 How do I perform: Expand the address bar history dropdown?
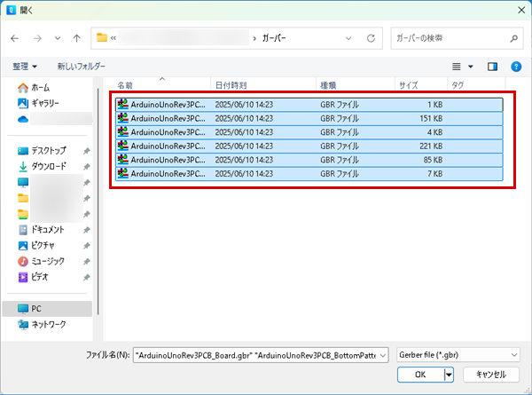click(348, 38)
